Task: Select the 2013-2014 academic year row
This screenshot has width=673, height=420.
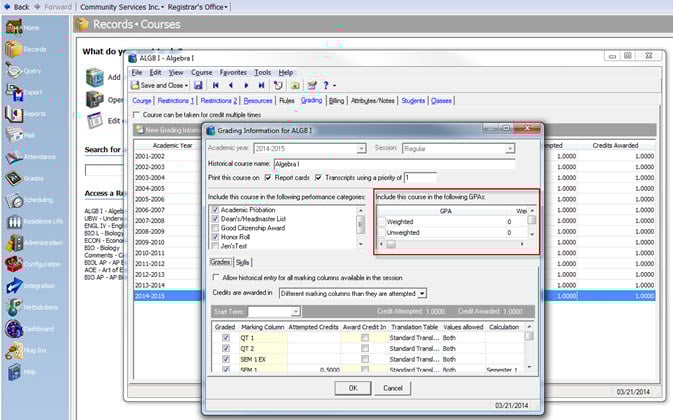Action: point(169,285)
